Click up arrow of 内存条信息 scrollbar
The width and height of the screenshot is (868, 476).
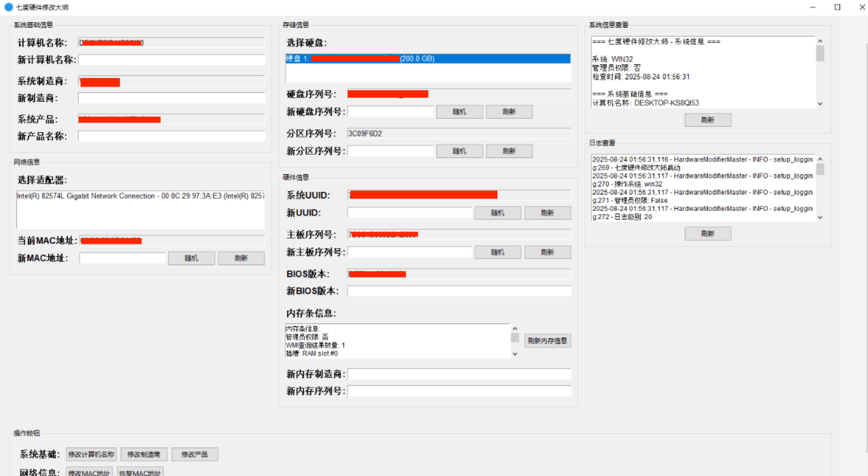tap(515, 329)
